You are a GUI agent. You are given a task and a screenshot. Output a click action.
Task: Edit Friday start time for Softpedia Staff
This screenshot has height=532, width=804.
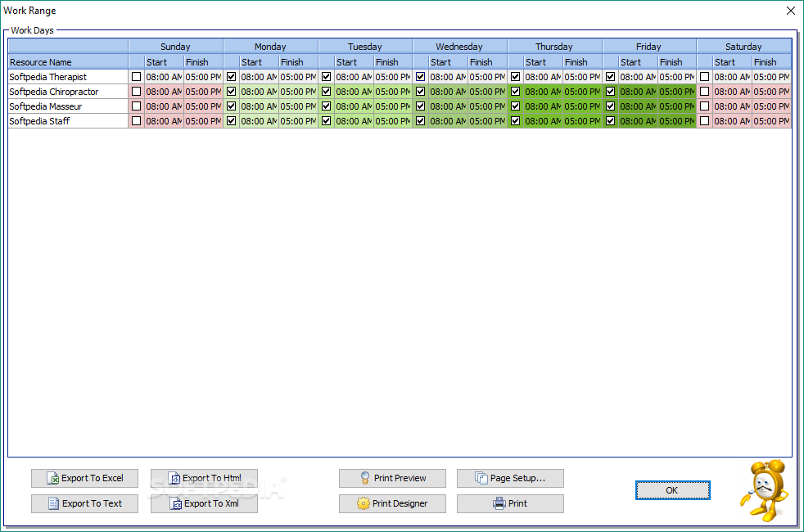click(638, 121)
